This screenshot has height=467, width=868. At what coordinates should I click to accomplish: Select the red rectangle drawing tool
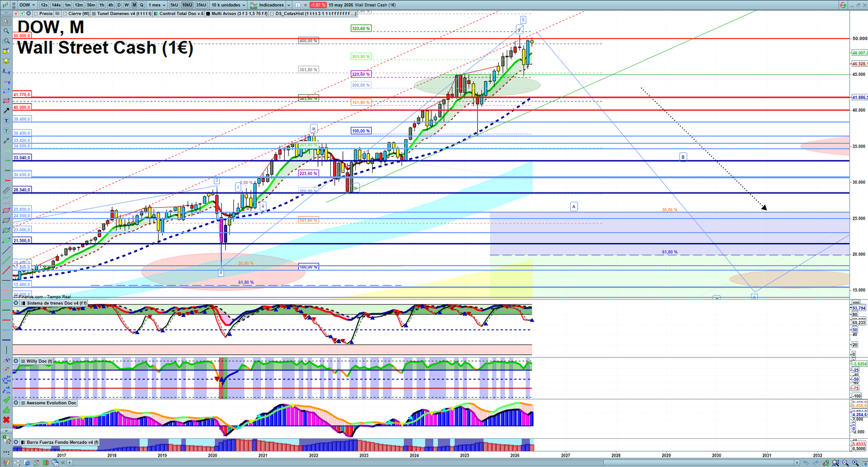coord(6,101)
